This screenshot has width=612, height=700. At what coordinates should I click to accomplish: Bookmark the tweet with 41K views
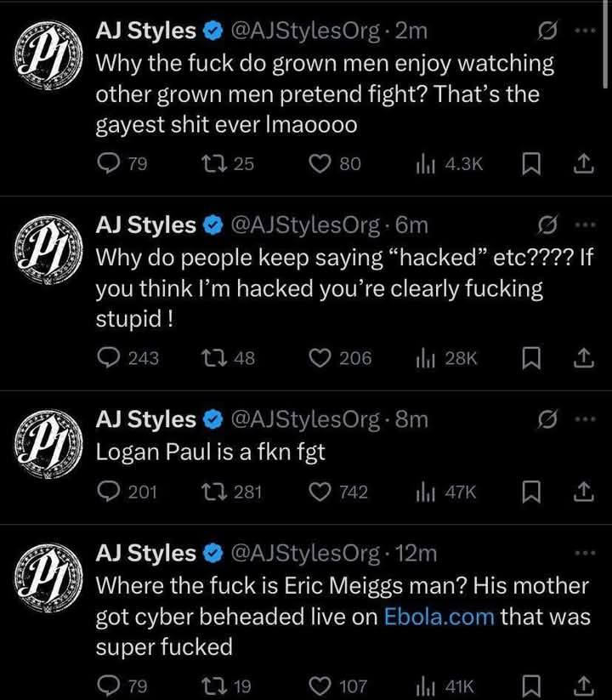coord(531,686)
